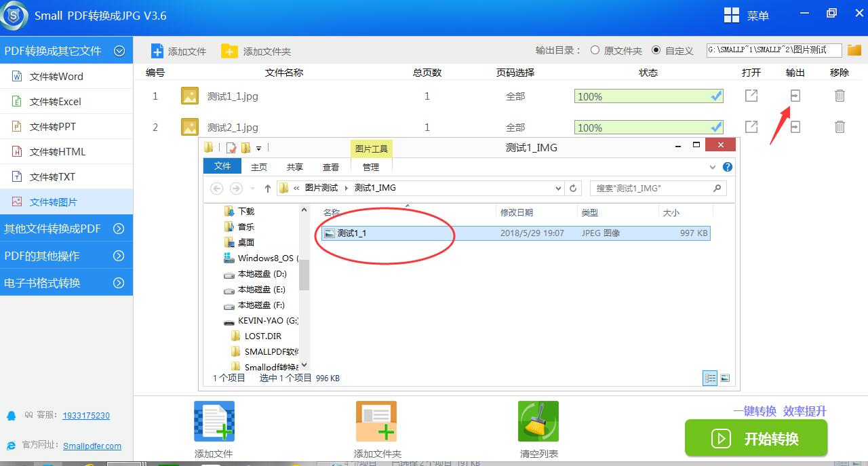Expand the PDF的其他操作 section
Screen dimensions: 868x466
(x=119, y=256)
